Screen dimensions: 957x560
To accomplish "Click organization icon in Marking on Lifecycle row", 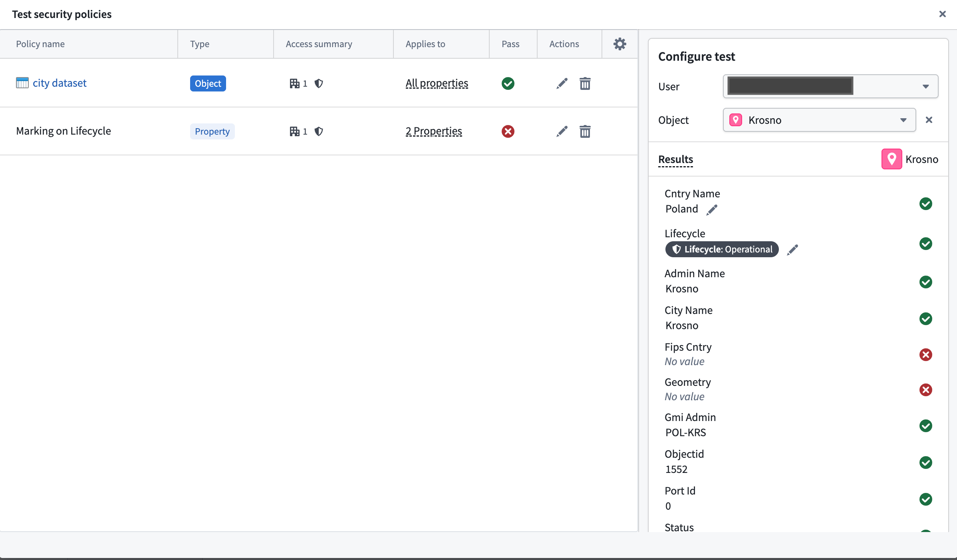I will [x=294, y=131].
